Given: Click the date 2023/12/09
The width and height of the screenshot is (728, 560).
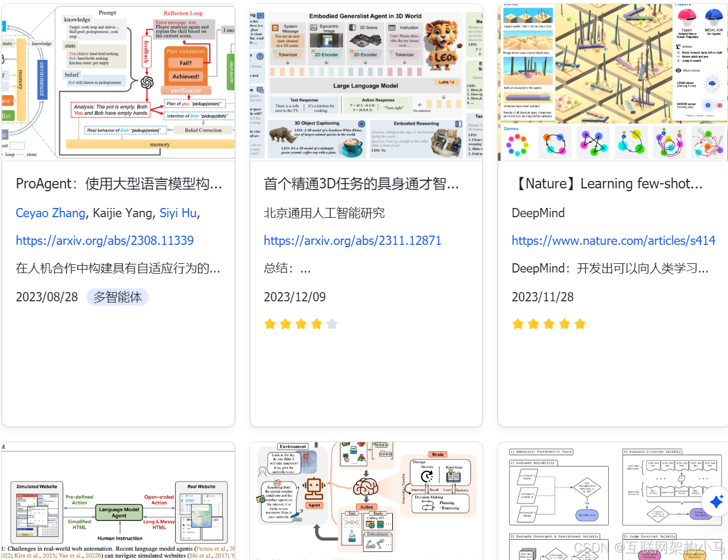Looking at the screenshot, I should click(295, 297).
